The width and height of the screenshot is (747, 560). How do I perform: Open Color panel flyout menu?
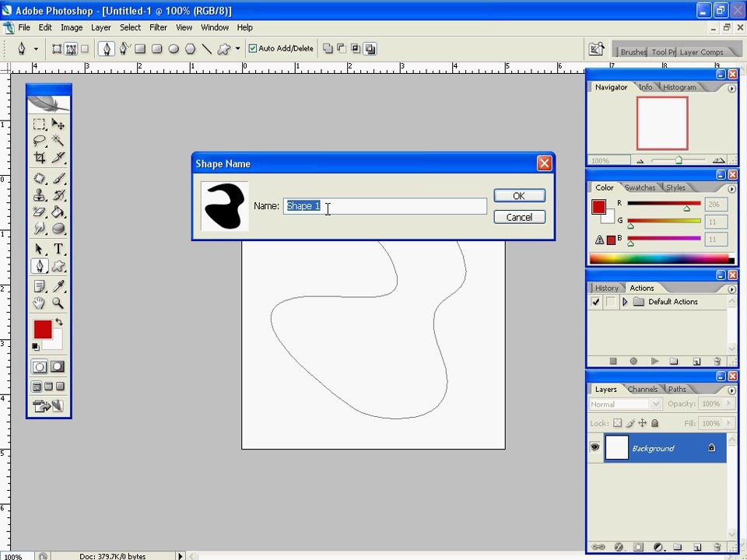731,189
